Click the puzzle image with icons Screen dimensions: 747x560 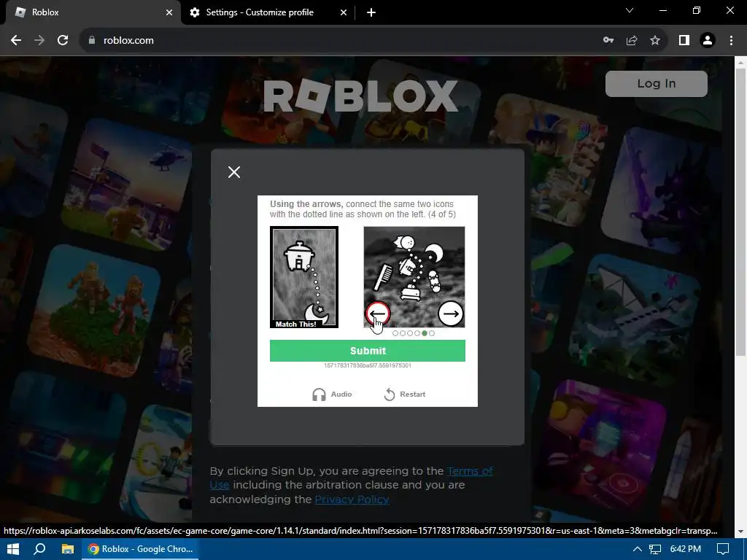(414, 277)
